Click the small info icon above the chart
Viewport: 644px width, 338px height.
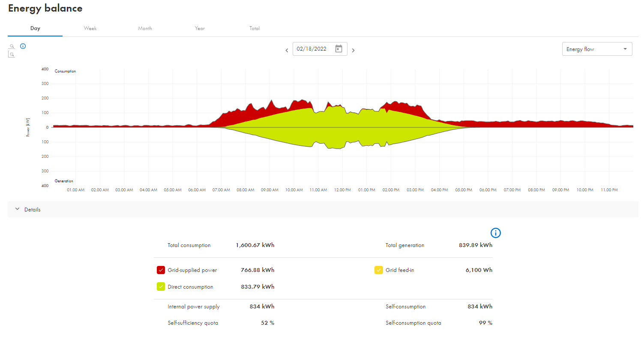click(x=23, y=46)
